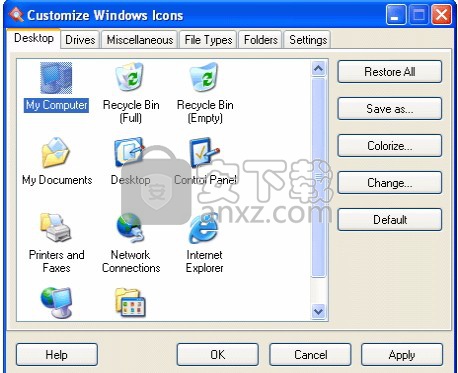
Task: Confirm with the OK button
Action: point(218,355)
